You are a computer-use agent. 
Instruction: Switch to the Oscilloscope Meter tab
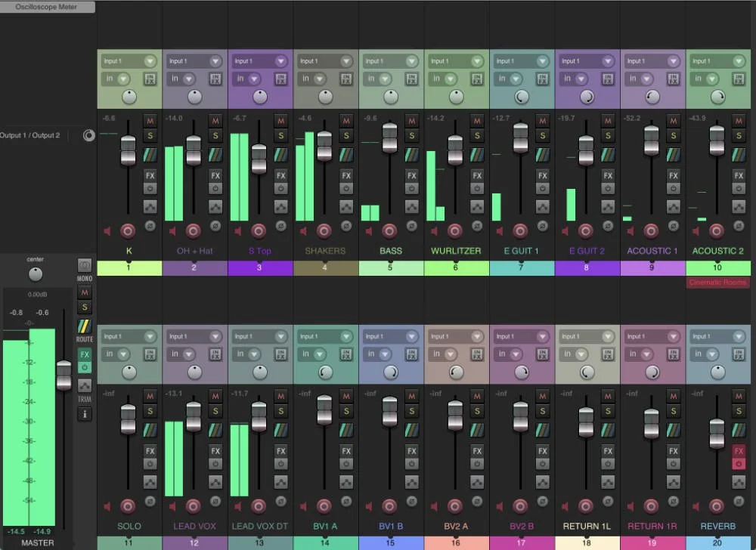pos(47,7)
